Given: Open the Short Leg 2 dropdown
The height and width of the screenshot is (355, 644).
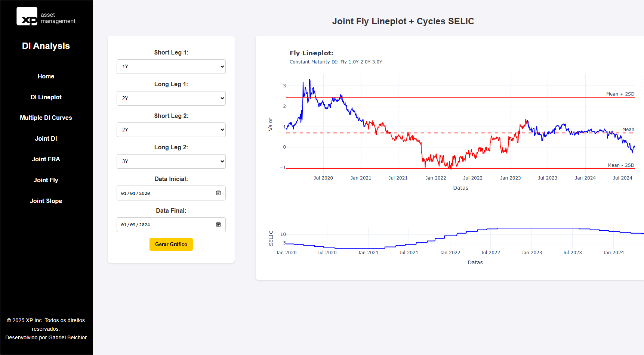Looking at the screenshot, I should tap(171, 130).
